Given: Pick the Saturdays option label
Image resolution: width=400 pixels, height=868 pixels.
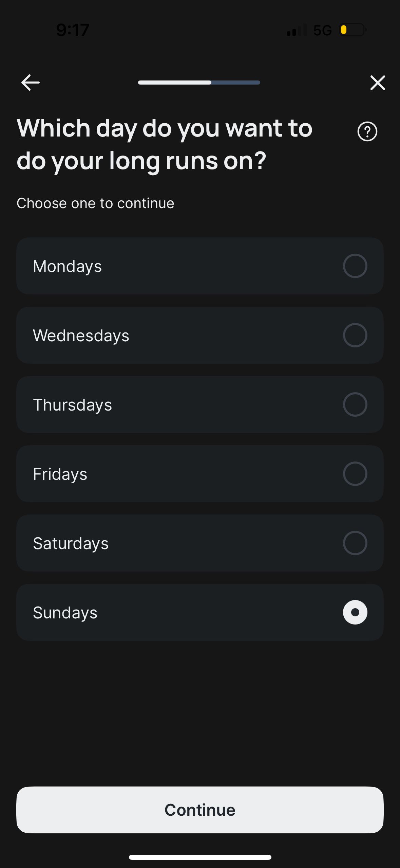Looking at the screenshot, I should point(71,544).
